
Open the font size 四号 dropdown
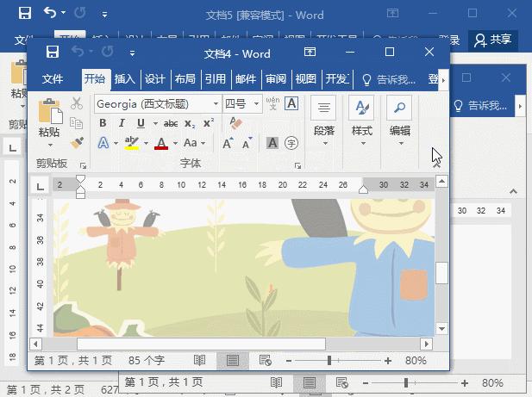click(x=256, y=103)
